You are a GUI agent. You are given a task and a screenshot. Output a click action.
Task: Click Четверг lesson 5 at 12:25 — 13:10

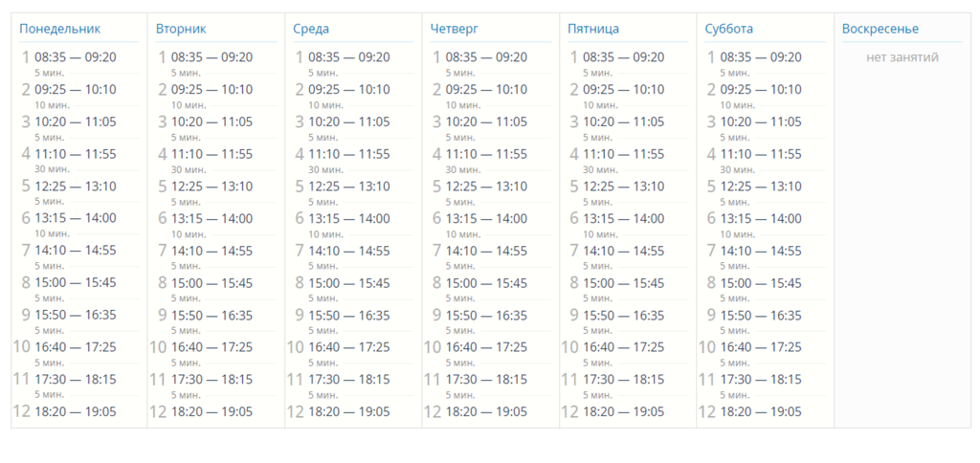point(486,187)
